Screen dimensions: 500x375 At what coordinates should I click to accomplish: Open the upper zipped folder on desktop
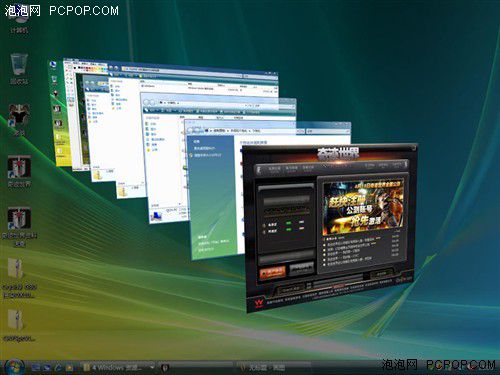click(18, 278)
